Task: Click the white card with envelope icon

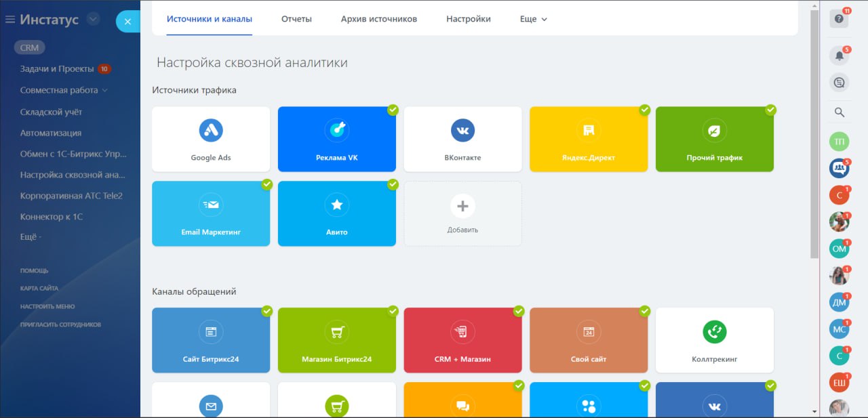Action: (211, 400)
